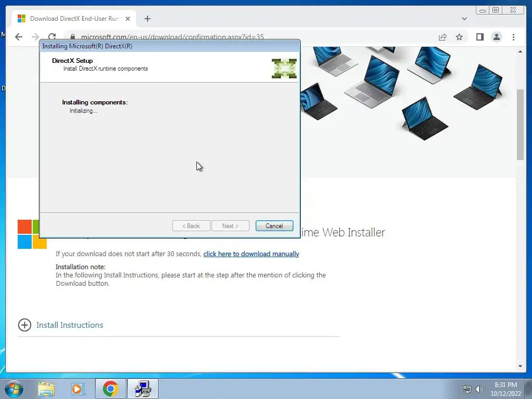532x399 pixels.
Task: Open Windows Explorer from taskbar
Action: click(46, 389)
